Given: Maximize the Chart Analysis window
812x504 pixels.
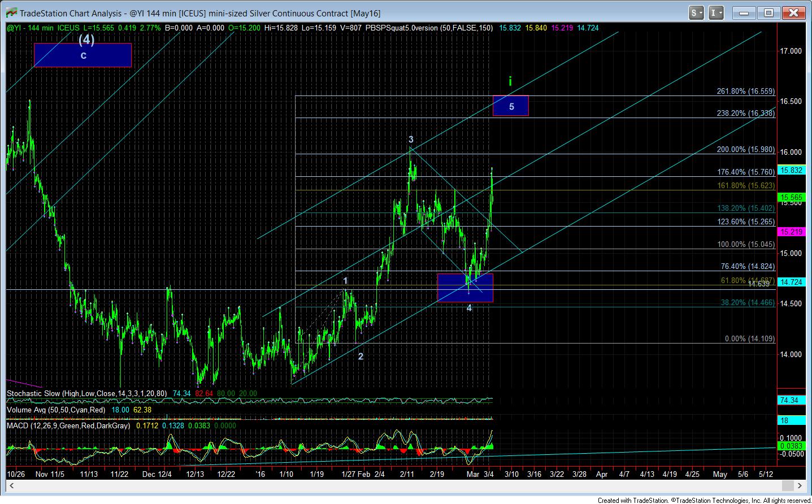Looking at the screenshot, I should (768, 12).
